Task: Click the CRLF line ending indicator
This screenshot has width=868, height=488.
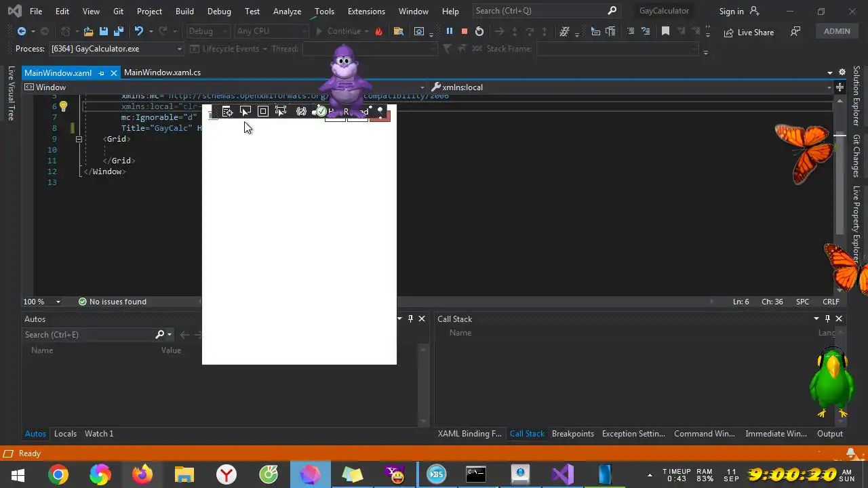Action: [831, 302]
